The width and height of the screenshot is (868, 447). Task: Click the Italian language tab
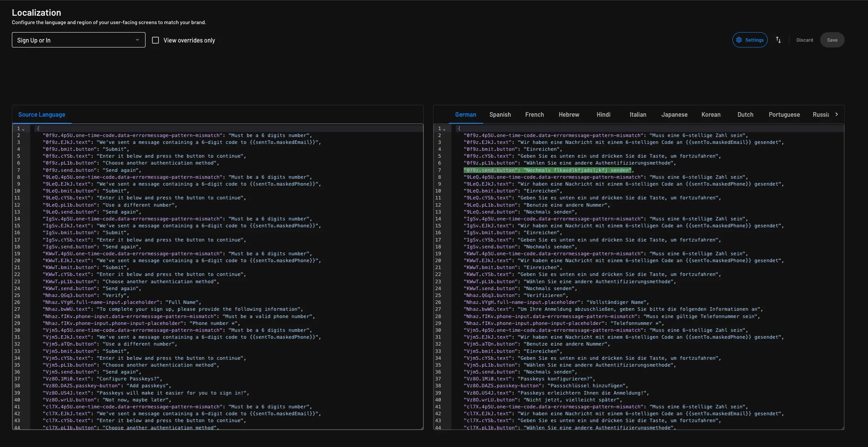coord(637,114)
